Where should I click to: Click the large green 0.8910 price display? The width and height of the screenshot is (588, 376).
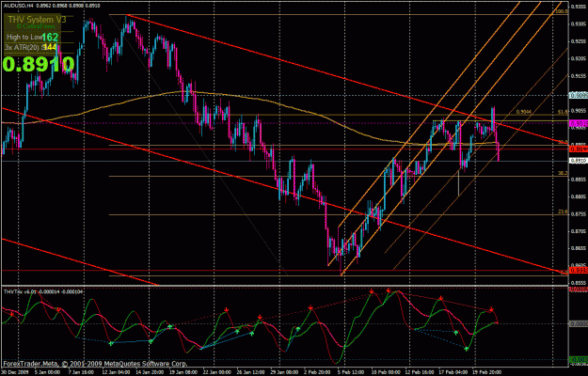[x=39, y=64]
